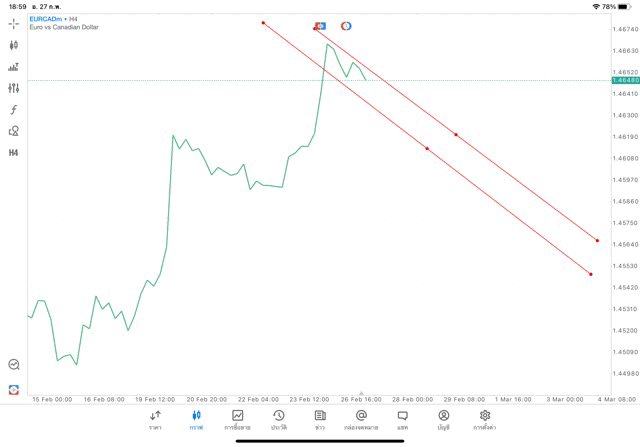640x447 pixels.
Task: Tap the bar chart volume icon in sidebar
Action: [14, 67]
